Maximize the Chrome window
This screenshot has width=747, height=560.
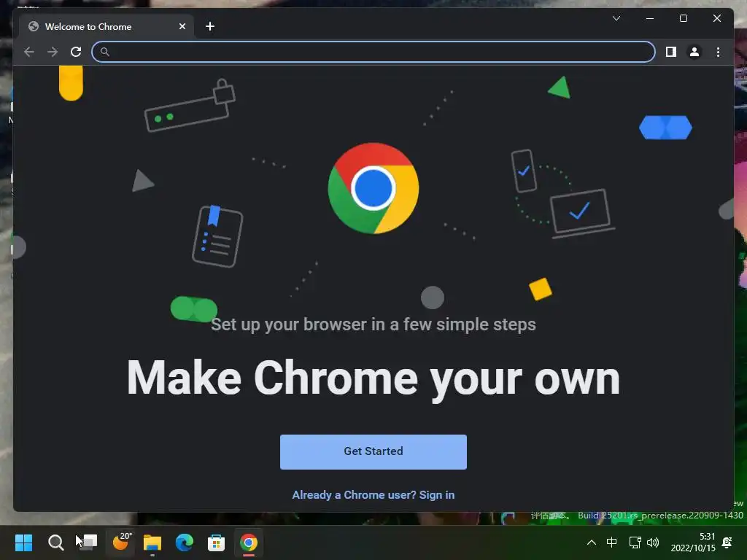(683, 18)
